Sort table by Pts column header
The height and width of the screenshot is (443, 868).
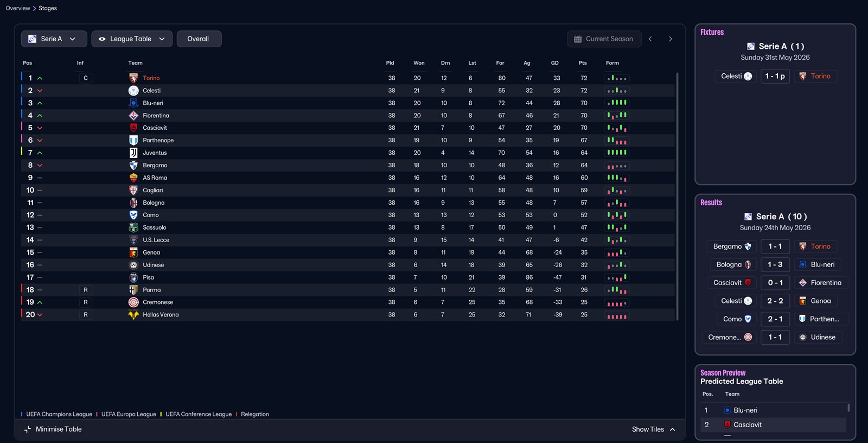pyautogui.click(x=583, y=63)
